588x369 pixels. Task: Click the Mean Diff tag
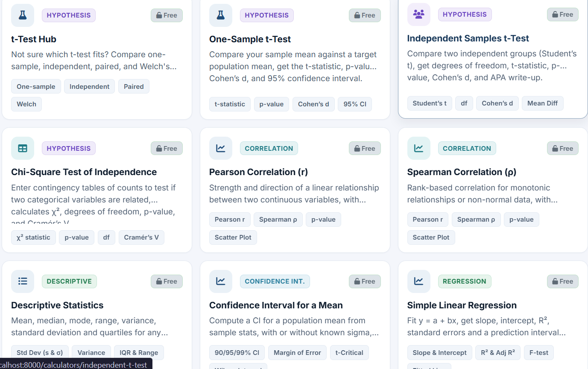click(x=543, y=103)
